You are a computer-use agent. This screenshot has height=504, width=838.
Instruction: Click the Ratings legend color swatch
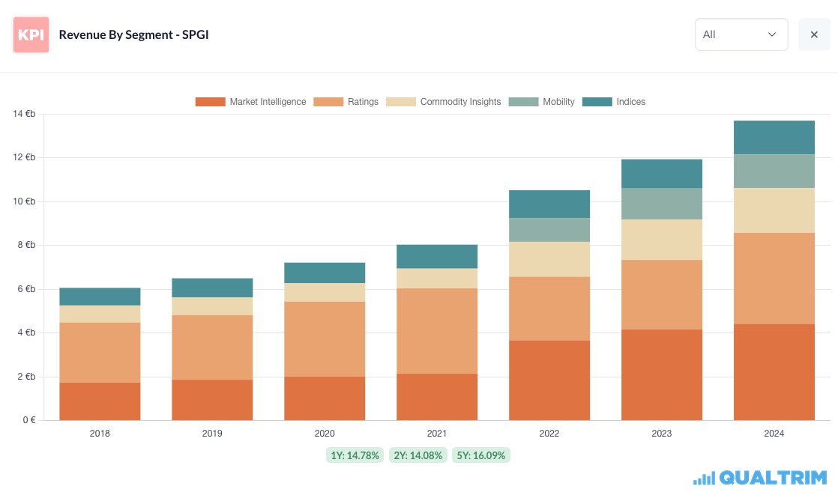328,102
